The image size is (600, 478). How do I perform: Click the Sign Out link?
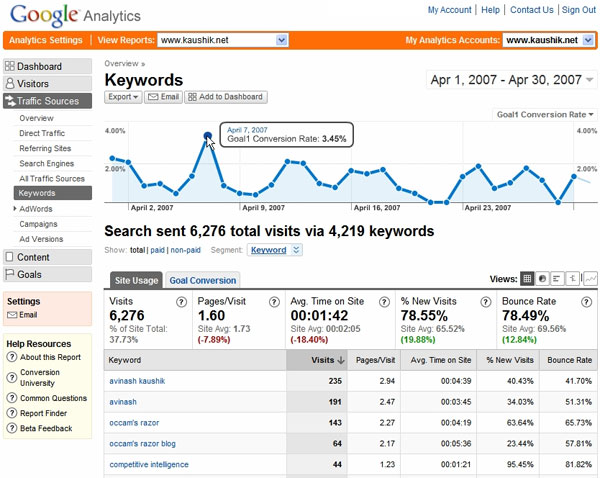tap(578, 10)
